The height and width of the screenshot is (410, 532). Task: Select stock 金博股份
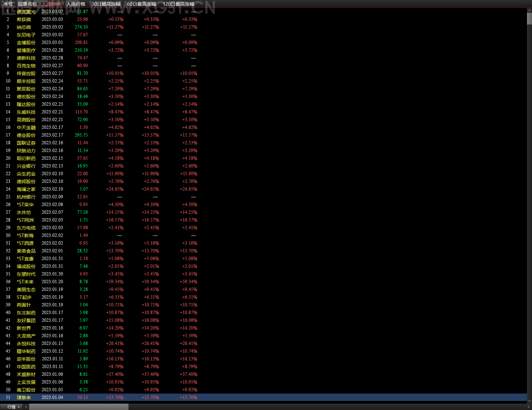(26, 43)
